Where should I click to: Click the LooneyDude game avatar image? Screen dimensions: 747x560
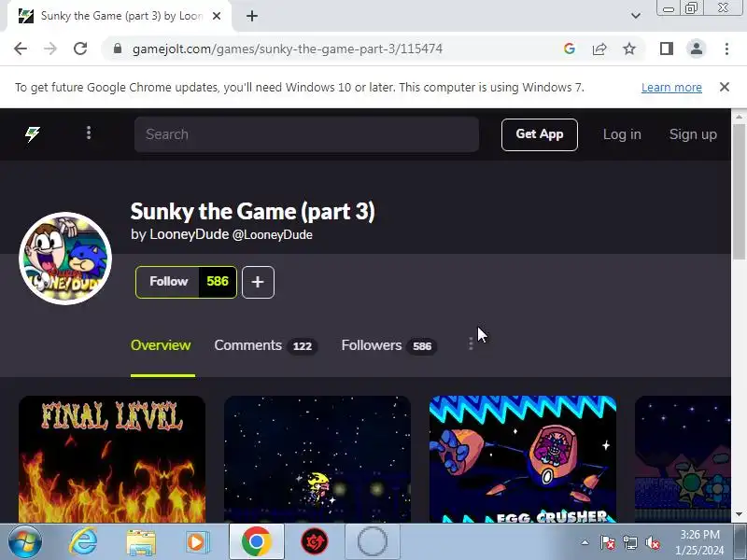pyautogui.click(x=65, y=259)
